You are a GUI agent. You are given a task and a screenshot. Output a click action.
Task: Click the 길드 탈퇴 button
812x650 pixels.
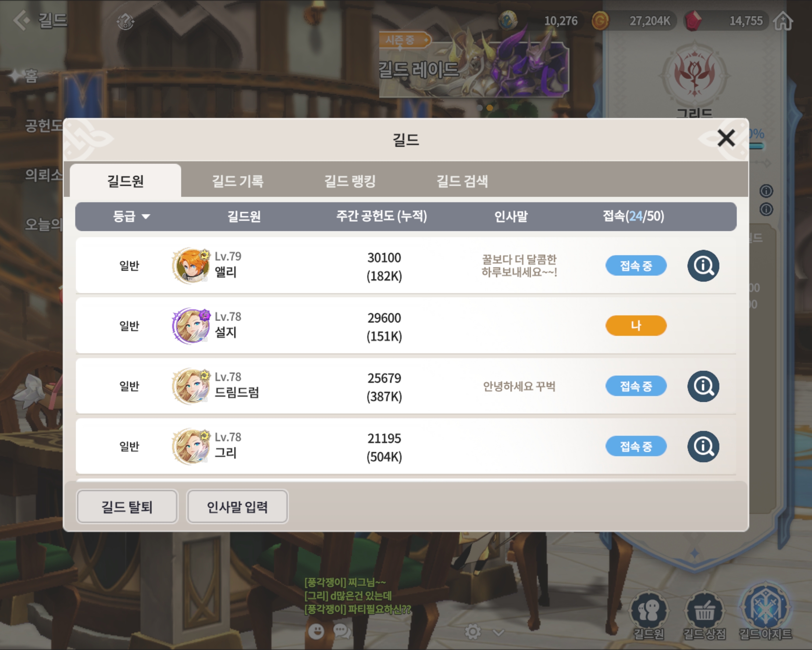point(127,507)
